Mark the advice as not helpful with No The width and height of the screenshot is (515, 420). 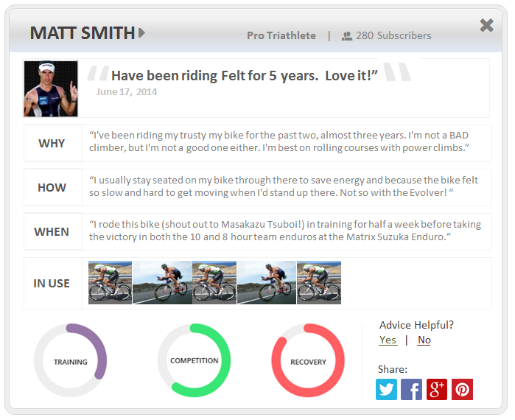tap(424, 340)
